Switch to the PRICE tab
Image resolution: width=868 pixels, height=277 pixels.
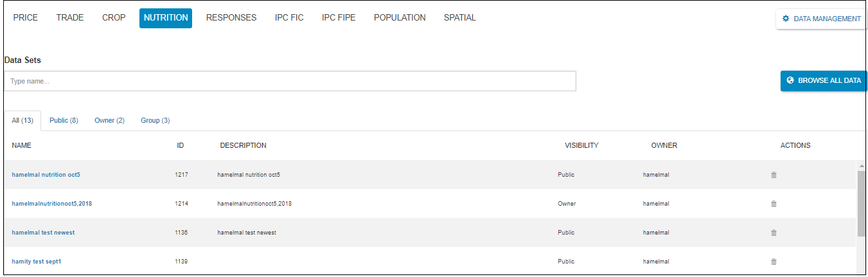(x=26, y=18)
